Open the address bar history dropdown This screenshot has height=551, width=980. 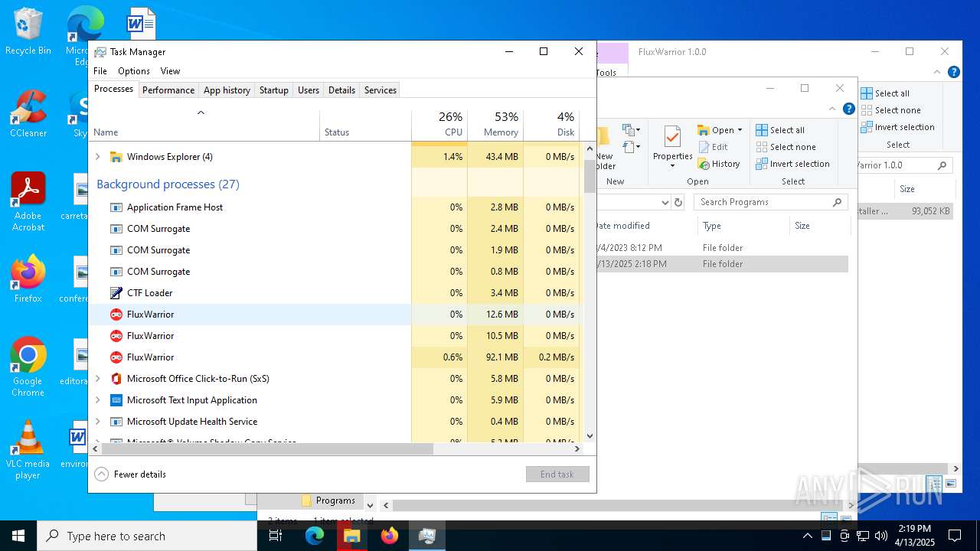click(x=665, y=202)
